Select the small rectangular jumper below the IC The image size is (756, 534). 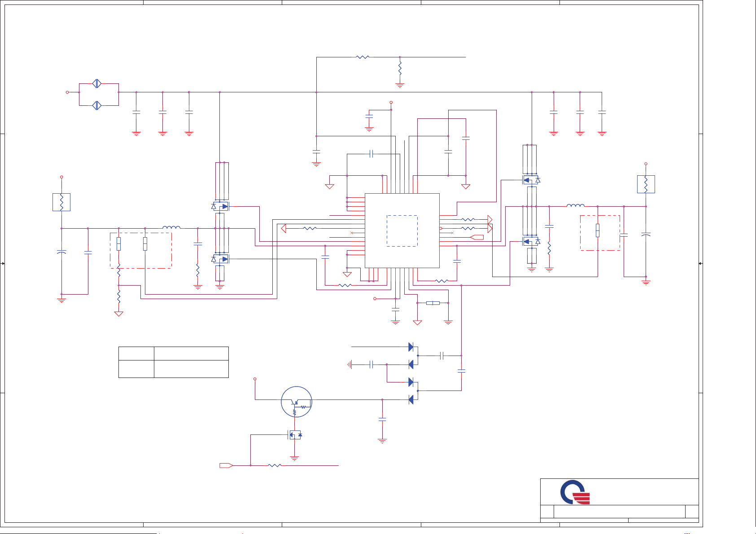(433, 303)
